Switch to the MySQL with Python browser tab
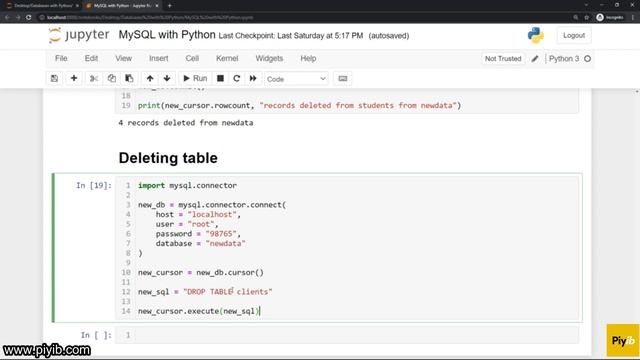640x360 pixels. [122, 6]
